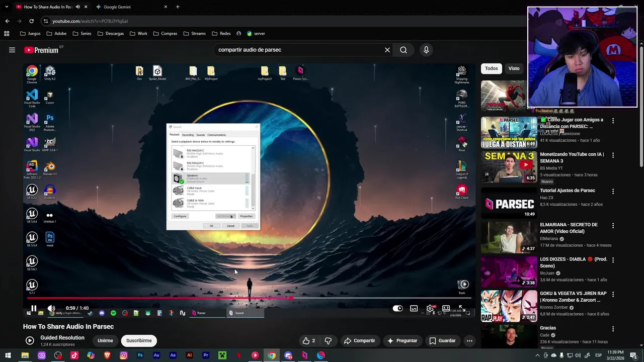Switch to the Google Gemini tab
The image size is (644, 362).
(x=131, y=7)
